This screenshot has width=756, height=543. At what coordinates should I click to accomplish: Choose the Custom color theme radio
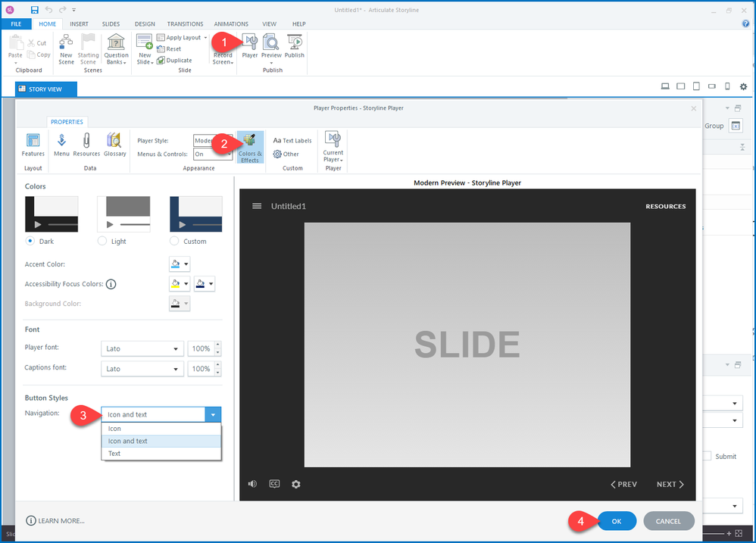tap(174, 241)
